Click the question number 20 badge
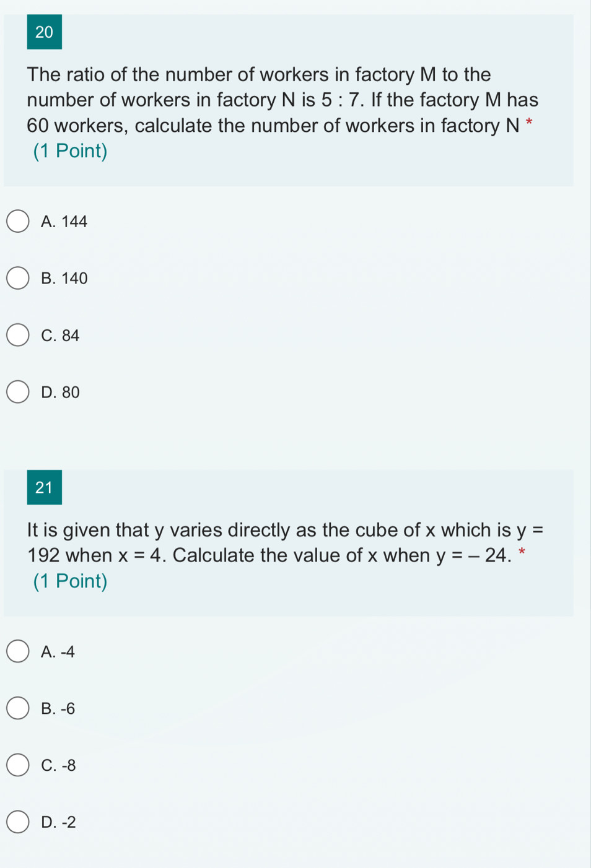The image size is (591, 868). pyautogui.click(x=45, y=32)
